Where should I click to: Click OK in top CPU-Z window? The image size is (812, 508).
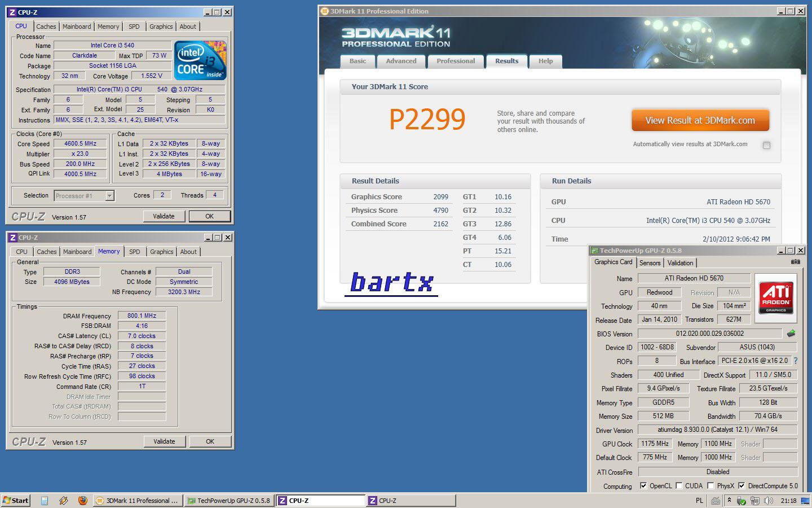(210, 216)
